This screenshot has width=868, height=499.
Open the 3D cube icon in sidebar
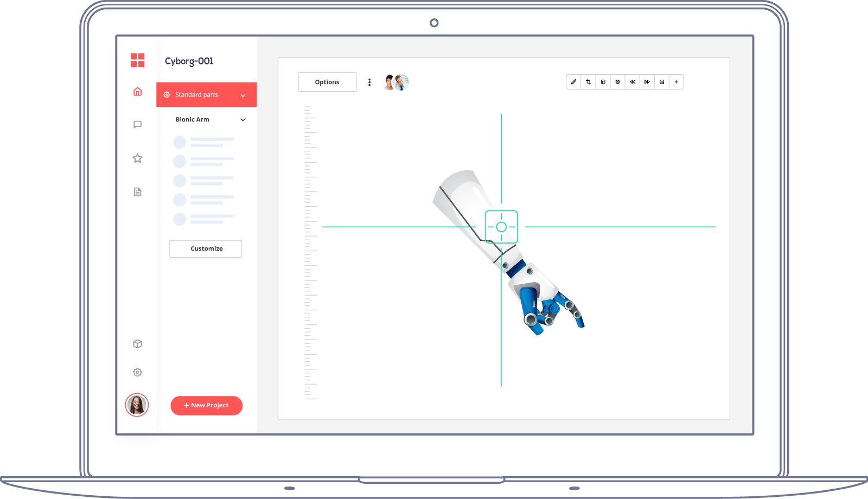coord(138,344)
